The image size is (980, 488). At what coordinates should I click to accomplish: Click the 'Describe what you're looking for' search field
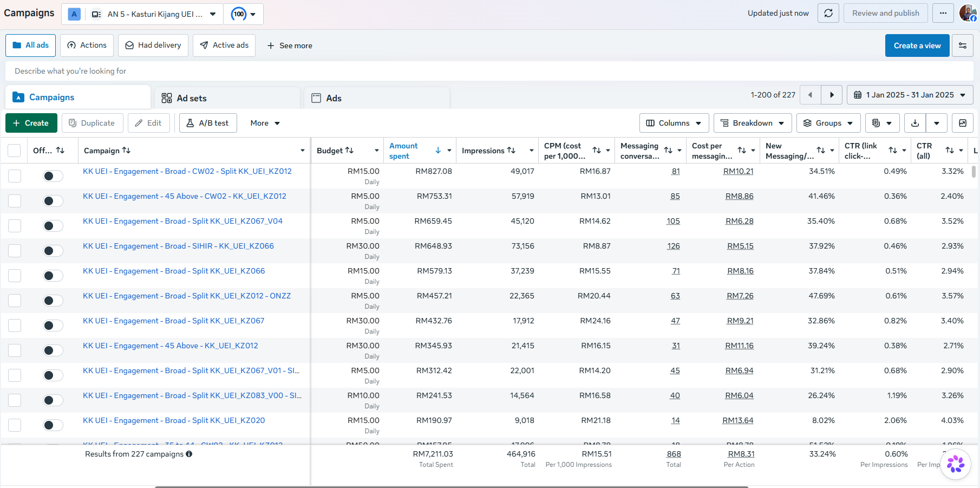pyautogui.click(x=490, y=71)
